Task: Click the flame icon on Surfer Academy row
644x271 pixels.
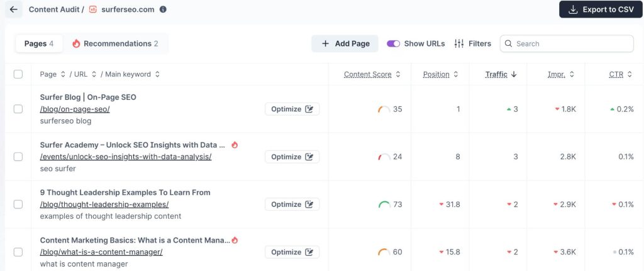Action: tap(235, 145)
